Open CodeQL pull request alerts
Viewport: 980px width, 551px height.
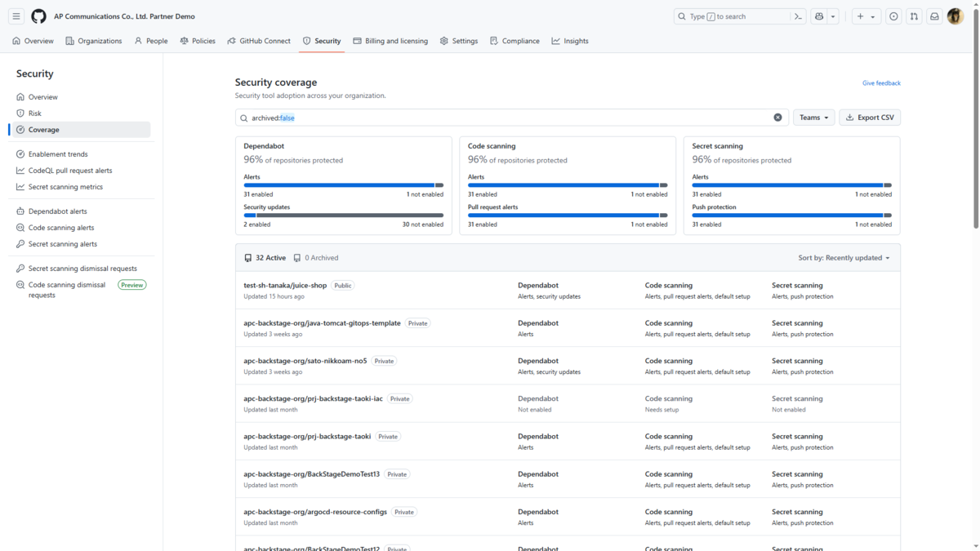(82, 171)
